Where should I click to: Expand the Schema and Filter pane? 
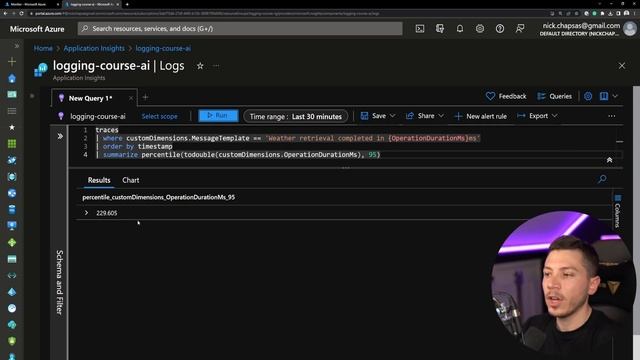point(60,136)
